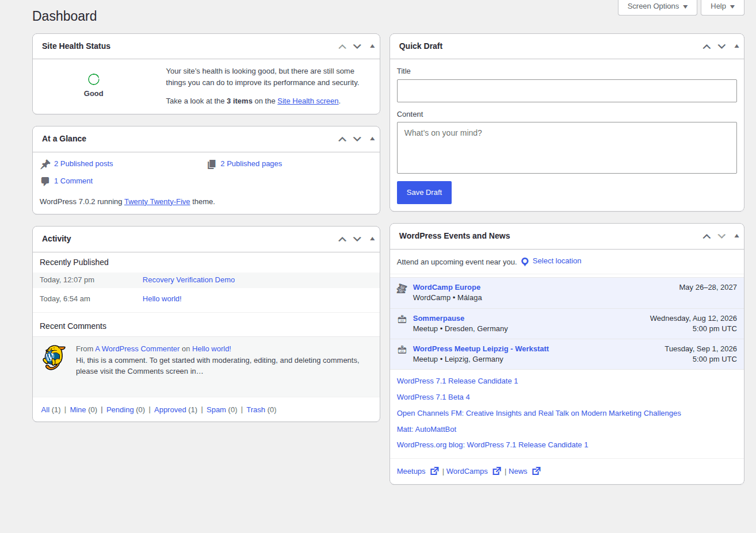Image resolution: width=756 pixels, height=533 pixels.
Task: Open the WordCamps footer link
Action: pyautogui.click(x=467, y=471)
